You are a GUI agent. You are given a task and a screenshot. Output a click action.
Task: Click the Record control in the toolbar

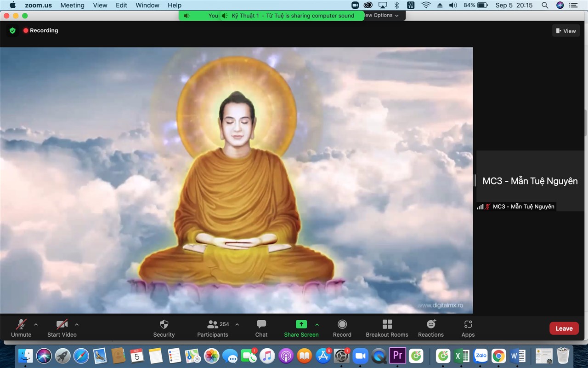(342, 328)
